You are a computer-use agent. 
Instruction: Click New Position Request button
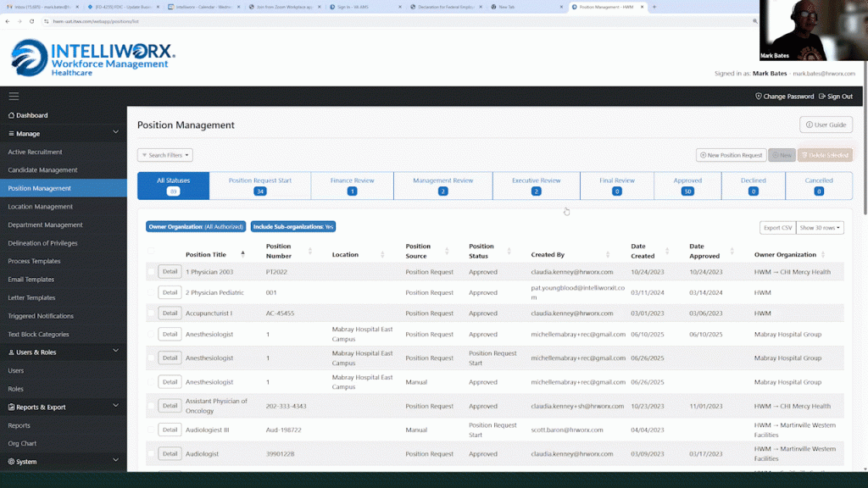pos(731,155)
